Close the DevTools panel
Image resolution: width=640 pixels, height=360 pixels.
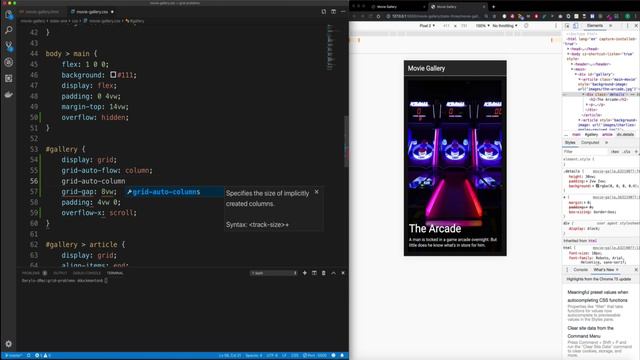coord(636,26)
